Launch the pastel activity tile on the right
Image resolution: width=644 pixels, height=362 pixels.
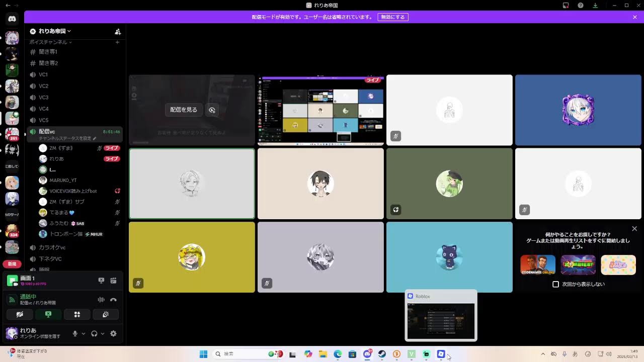618,265
